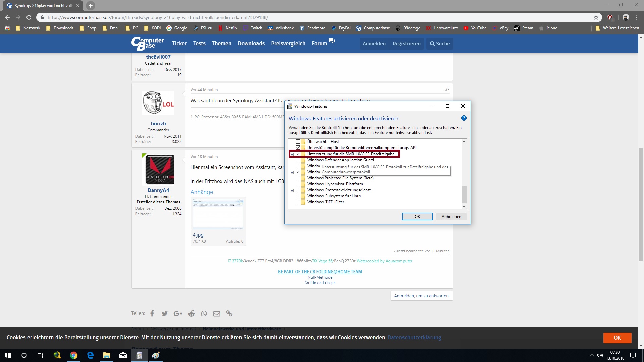
Task: Open File Explorer from the taskbar
Action: pyautogui.click(x=107, y=355)
